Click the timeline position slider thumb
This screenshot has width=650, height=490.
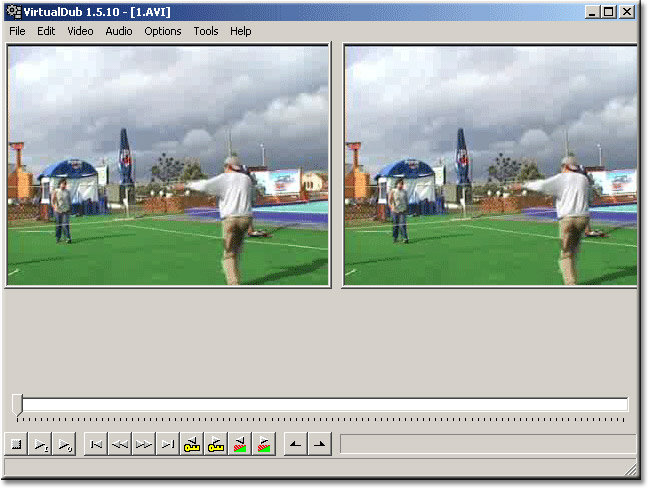click(x=17, y=405)
